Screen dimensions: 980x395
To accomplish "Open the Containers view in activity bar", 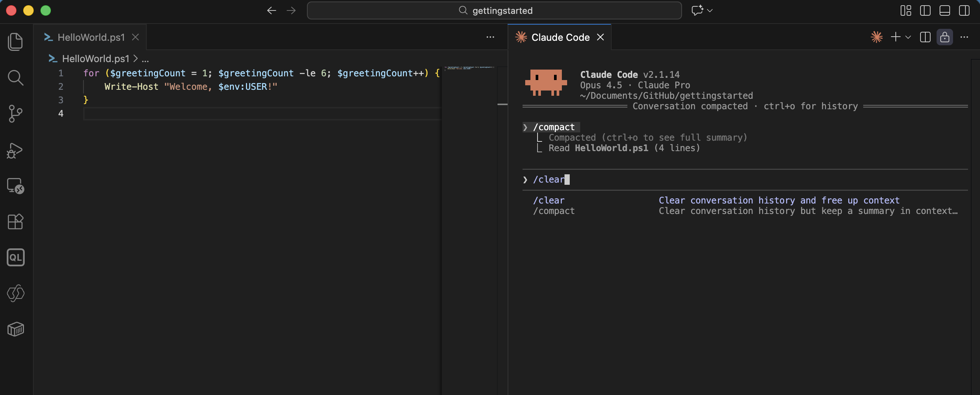I will (x=15, y=329).
